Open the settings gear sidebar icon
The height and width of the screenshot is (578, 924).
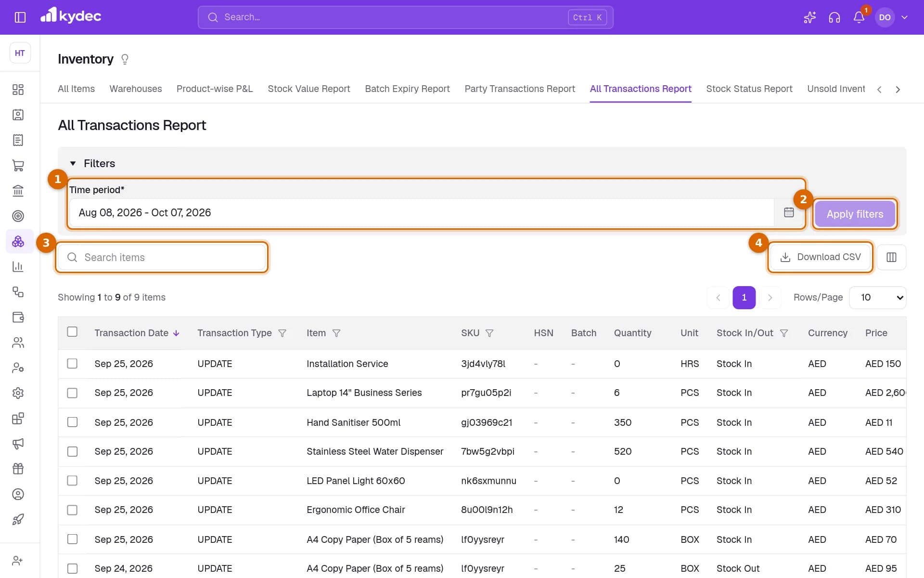click(18, 393)
